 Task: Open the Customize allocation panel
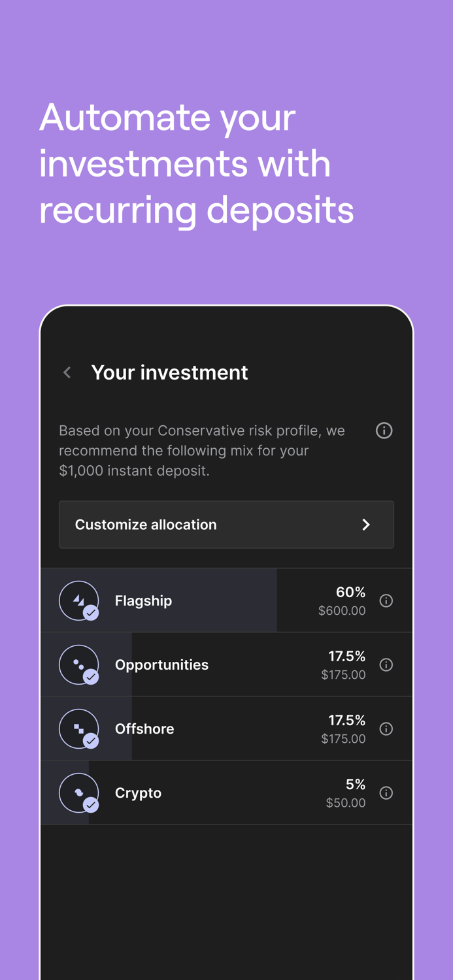226,525
